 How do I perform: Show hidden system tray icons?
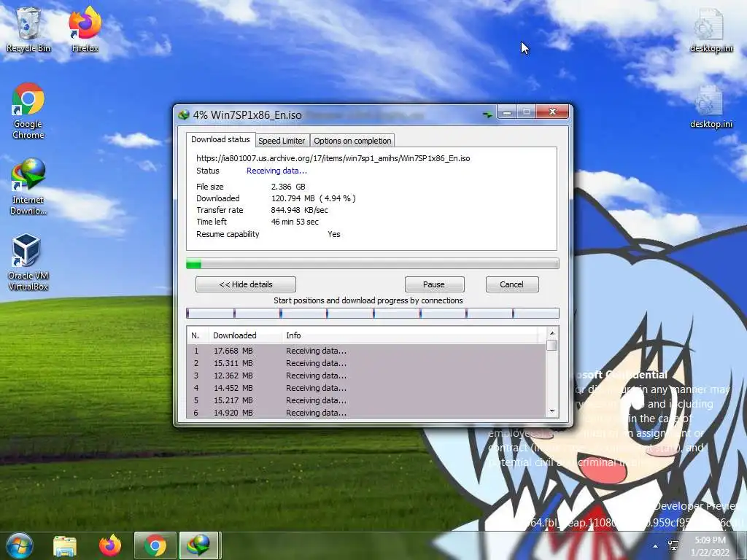point(656,546)
